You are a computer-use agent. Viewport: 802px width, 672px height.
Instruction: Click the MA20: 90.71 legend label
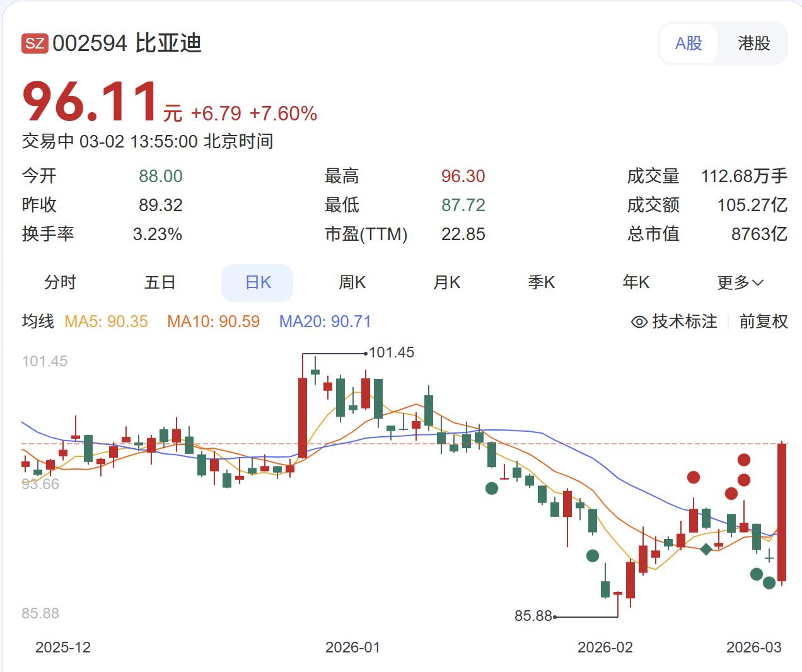click(x=325, y=322)
